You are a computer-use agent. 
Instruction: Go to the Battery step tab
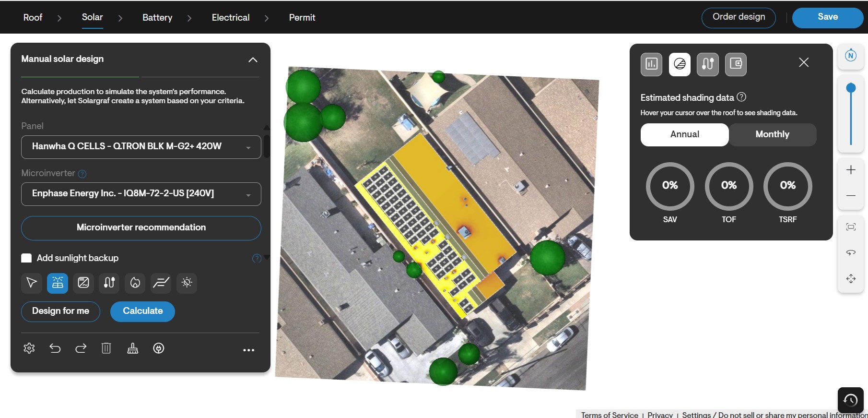click(157, 18)
